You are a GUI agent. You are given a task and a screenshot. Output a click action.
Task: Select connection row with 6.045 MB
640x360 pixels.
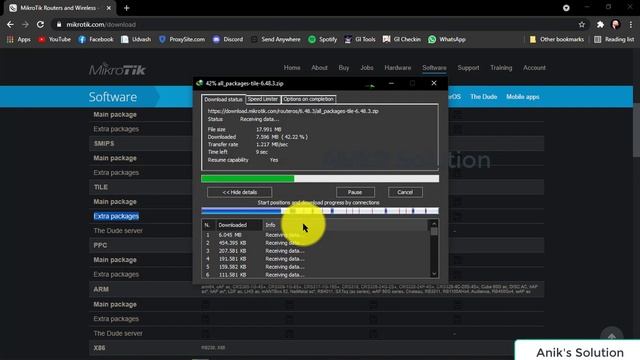315,235
